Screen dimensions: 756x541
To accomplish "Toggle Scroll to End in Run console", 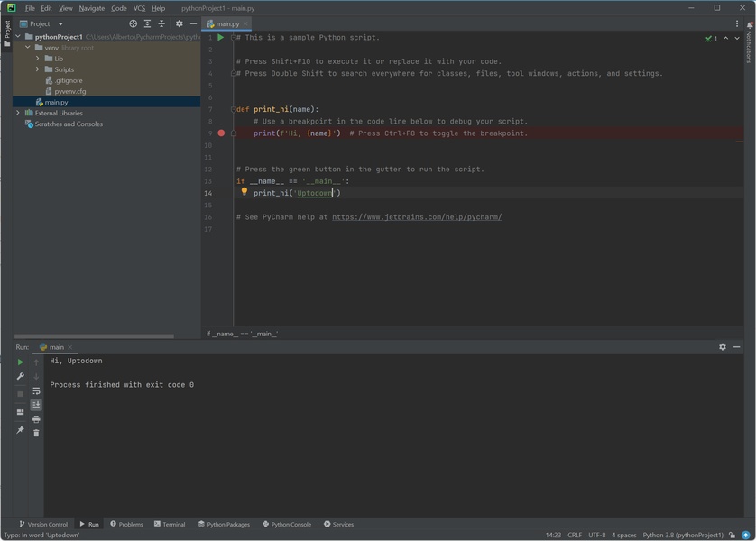I will click(x=36, y=405).
